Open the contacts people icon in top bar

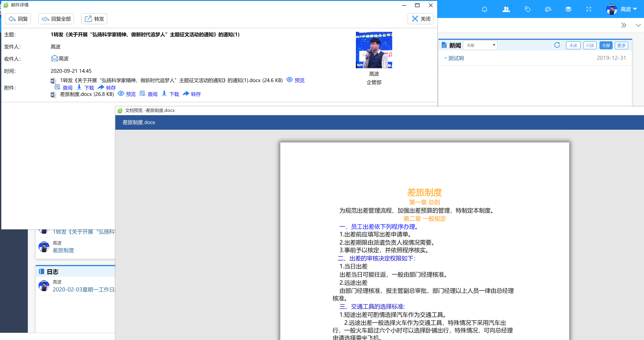[x=506, y=9]
